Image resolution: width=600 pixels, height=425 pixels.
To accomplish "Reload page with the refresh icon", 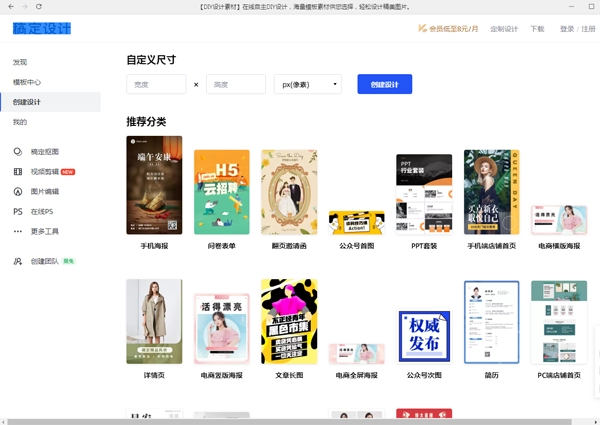I will [x=39, y=7].
